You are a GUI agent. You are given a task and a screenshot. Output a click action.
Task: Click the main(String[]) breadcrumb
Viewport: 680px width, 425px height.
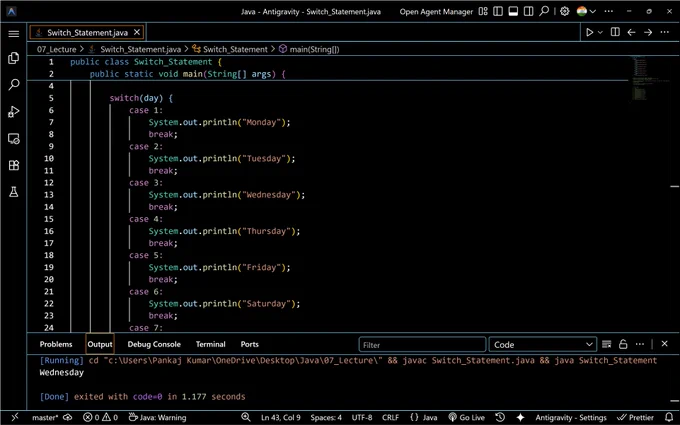tap(314, 49)
